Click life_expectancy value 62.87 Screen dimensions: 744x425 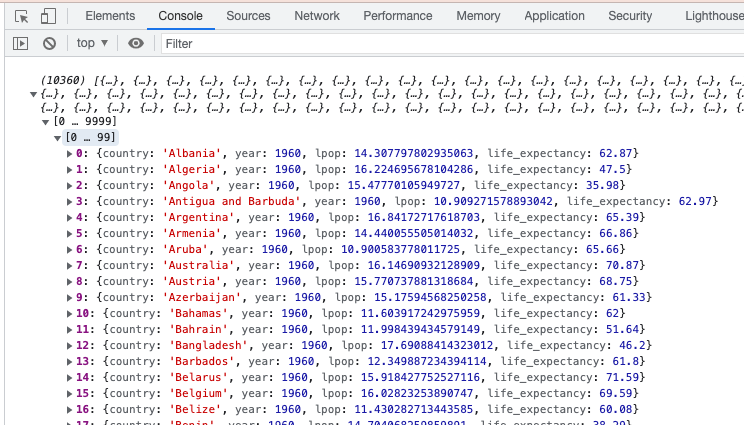(x=615, y=153)
